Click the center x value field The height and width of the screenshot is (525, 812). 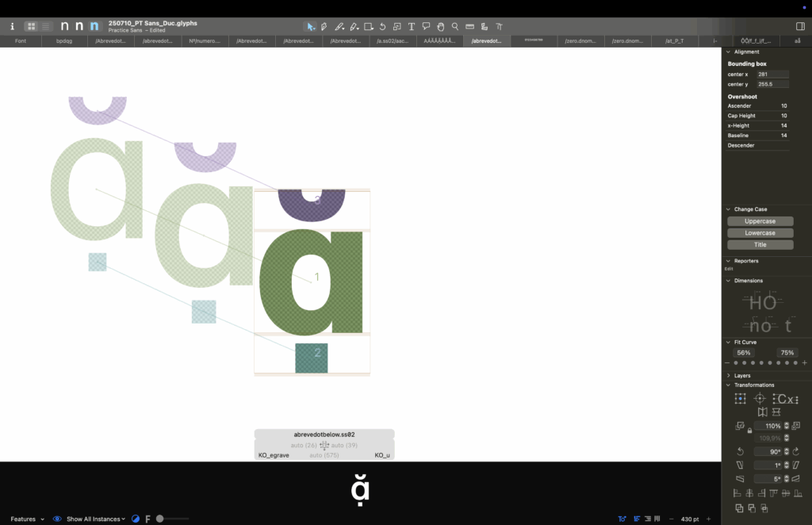[772, 74]
